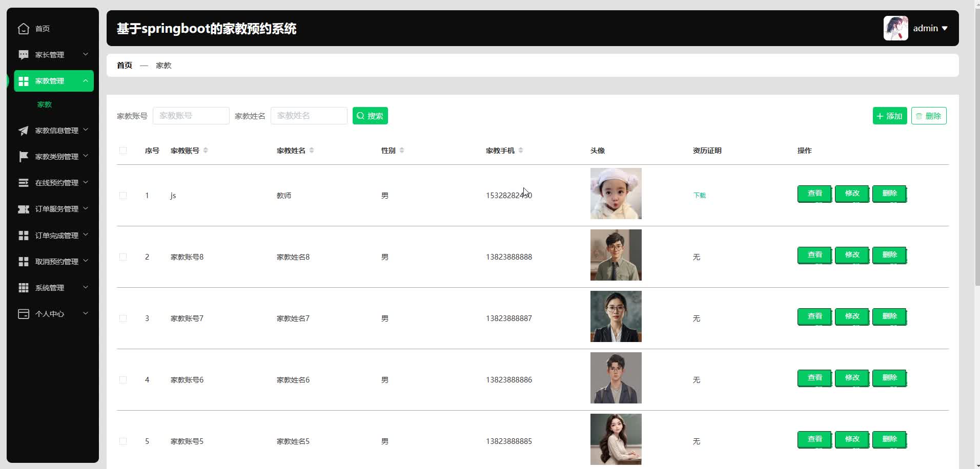This screenshot has width=980, height=469.
Task: Open the avatar thumbnail of 家教账号8
Action: tap(616, 255)
